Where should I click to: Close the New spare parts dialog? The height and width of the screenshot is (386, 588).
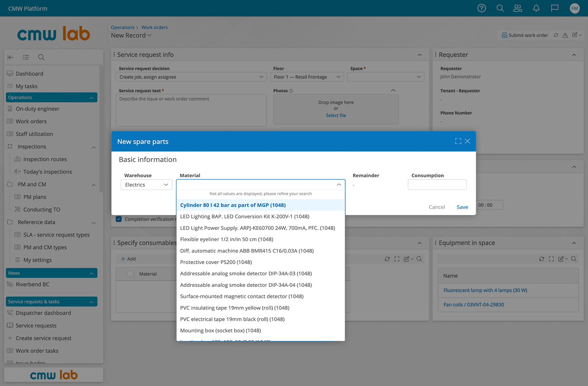click(x=467, y=141)
